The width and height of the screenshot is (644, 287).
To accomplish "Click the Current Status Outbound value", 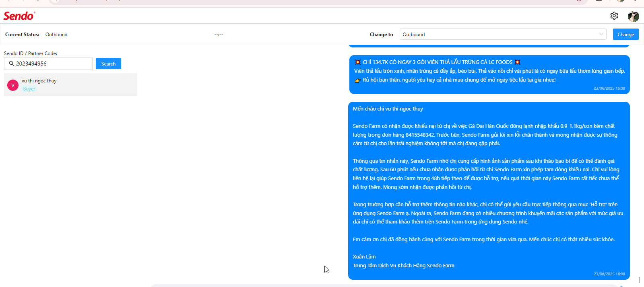I will point(56,35).
